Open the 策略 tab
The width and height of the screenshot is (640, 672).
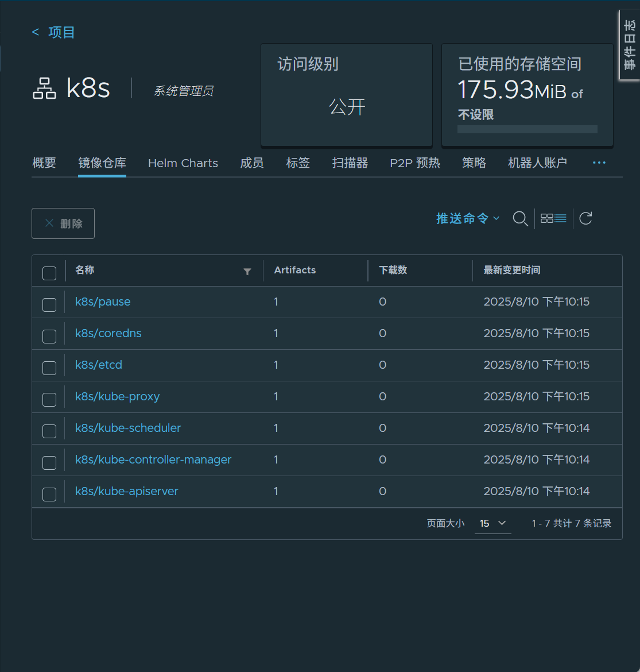coord(474,163)
